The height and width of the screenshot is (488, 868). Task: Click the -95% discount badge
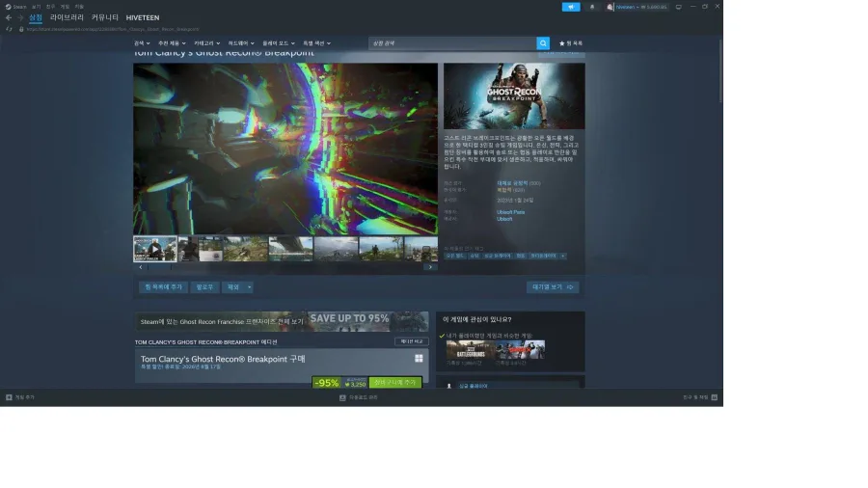coord(327,383)
